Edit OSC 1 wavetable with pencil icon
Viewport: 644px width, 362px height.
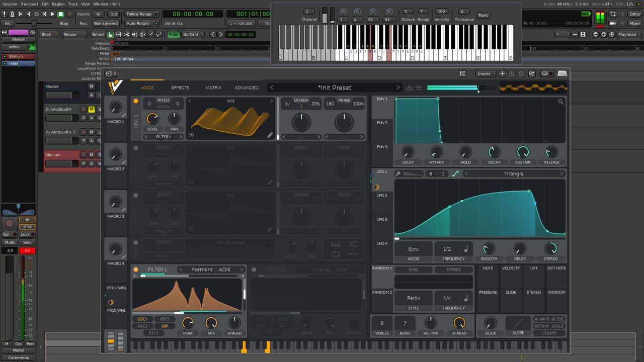pos(270,135)
